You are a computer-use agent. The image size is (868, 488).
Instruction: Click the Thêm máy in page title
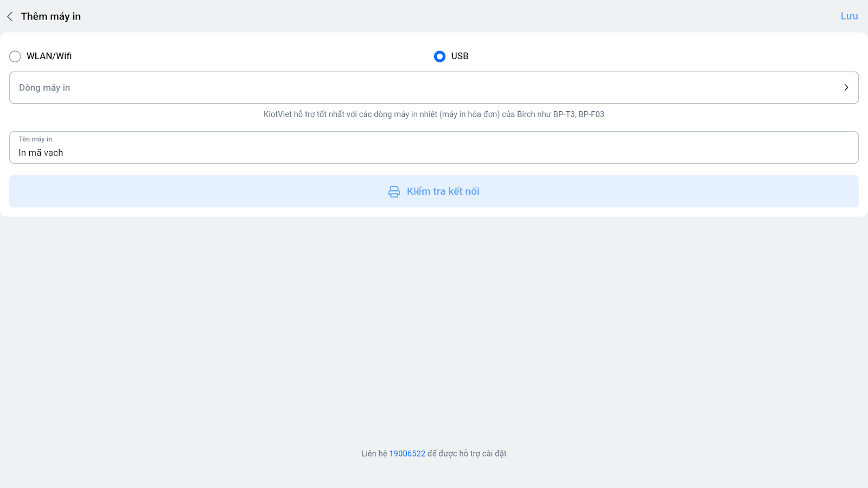pos(50,17)
